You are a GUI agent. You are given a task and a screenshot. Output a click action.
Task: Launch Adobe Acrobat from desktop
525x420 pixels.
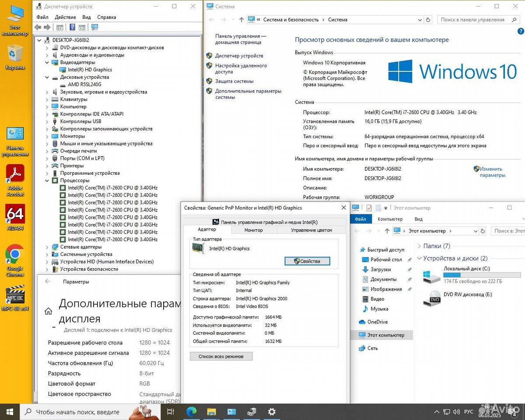pyautogui.click(x=15, y=180)
